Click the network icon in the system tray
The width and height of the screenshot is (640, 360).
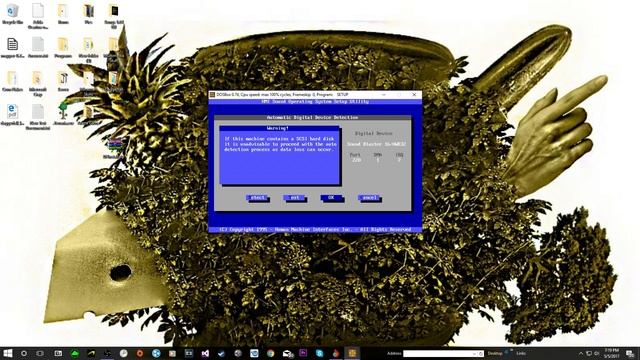pos(589,353)
